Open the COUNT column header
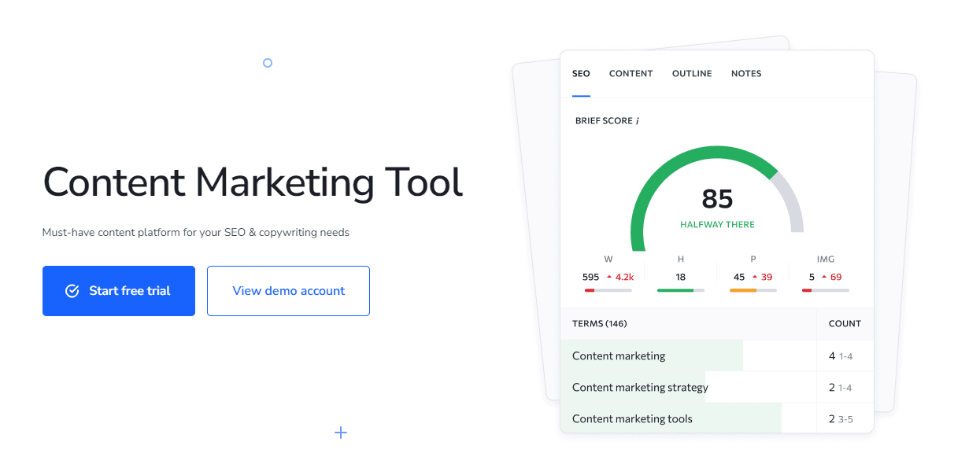This screenshot has height=475, width=980. [x=844, y=323]
